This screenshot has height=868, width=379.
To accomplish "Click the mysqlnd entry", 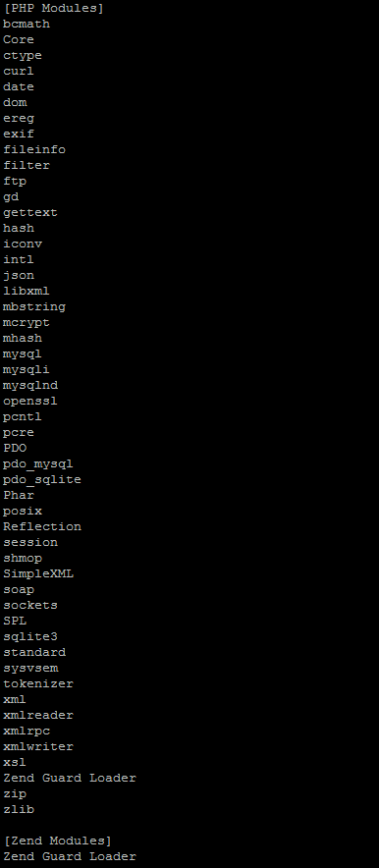I will coord(29,385).
